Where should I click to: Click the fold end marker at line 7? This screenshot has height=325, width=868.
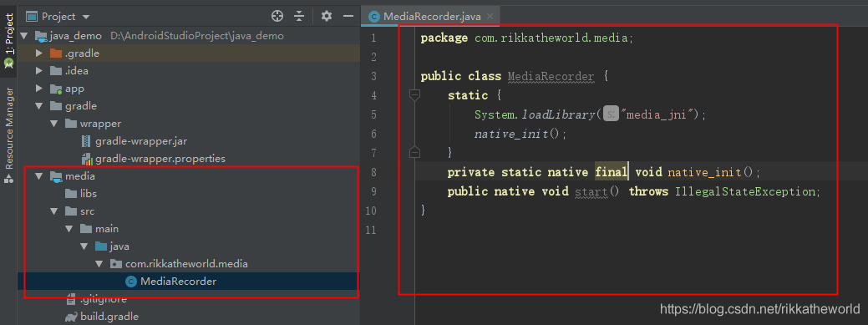coord(414,152)
